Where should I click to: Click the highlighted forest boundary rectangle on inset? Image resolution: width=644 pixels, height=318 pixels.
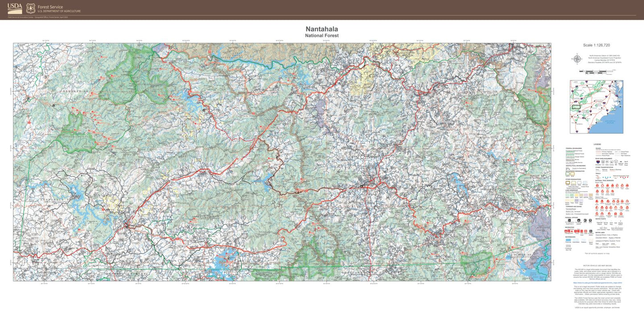576,107
